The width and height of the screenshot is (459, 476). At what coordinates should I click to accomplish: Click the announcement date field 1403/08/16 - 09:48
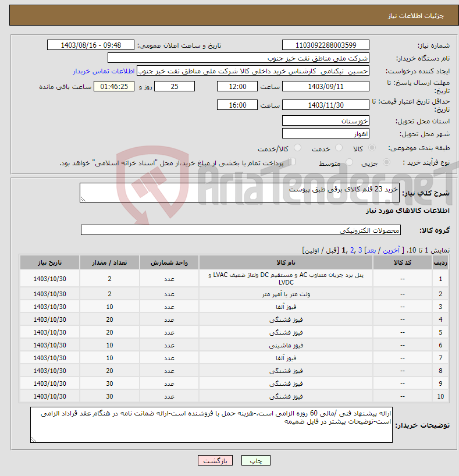coord(91,45)
